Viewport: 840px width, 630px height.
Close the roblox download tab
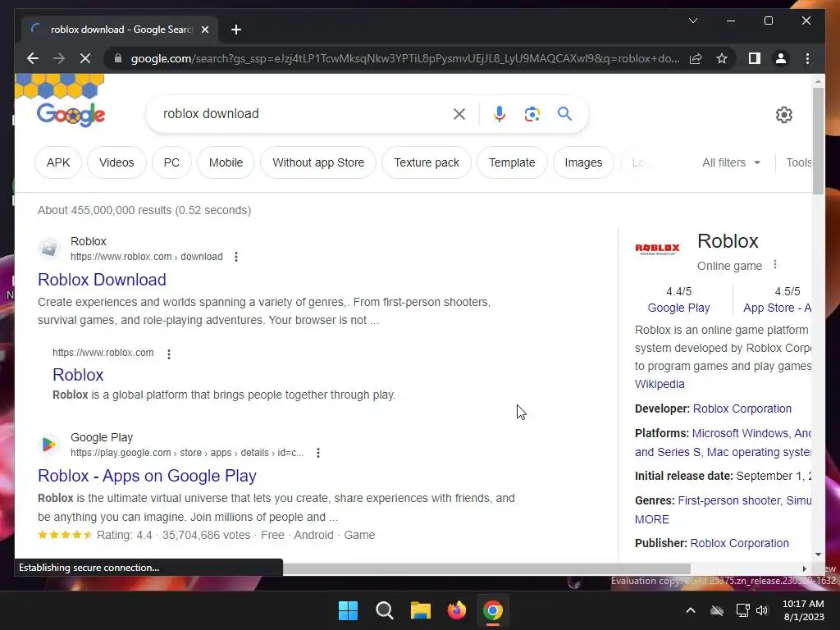pyautogui.click(x=204, y=30)
